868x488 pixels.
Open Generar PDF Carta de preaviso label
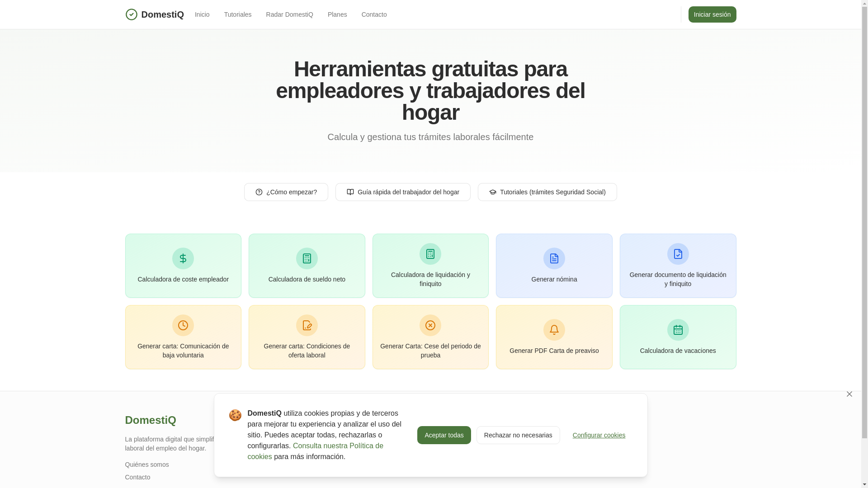coord(554,351)
